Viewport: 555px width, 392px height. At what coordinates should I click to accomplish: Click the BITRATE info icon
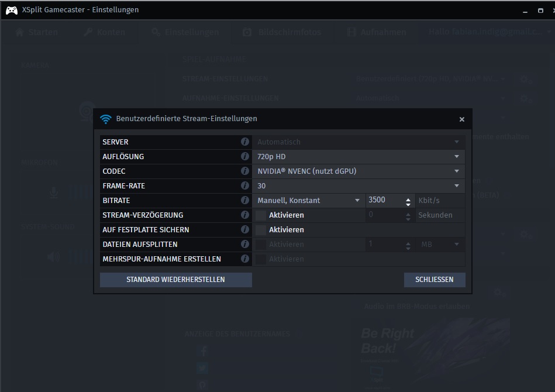[245, 201]
